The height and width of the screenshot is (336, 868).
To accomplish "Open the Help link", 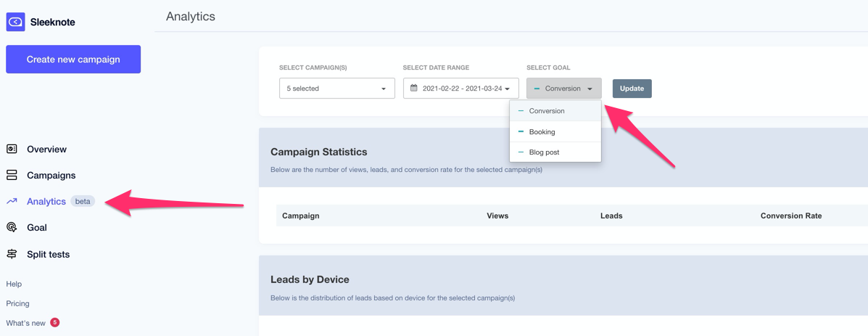I will (14, 284).
